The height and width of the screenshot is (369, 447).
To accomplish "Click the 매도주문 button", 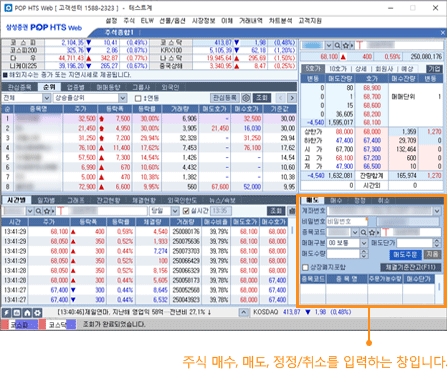I will (x=405, y=254).
